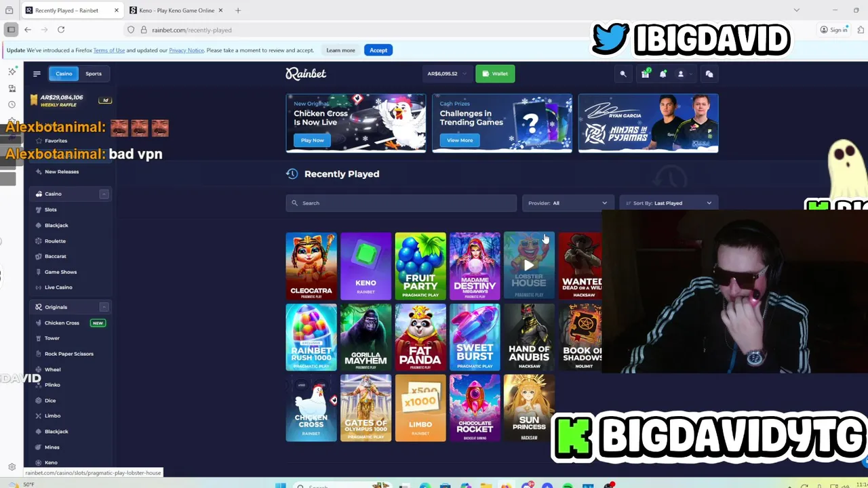
Task: Click View More on Challenges banner
Action: 460,140
